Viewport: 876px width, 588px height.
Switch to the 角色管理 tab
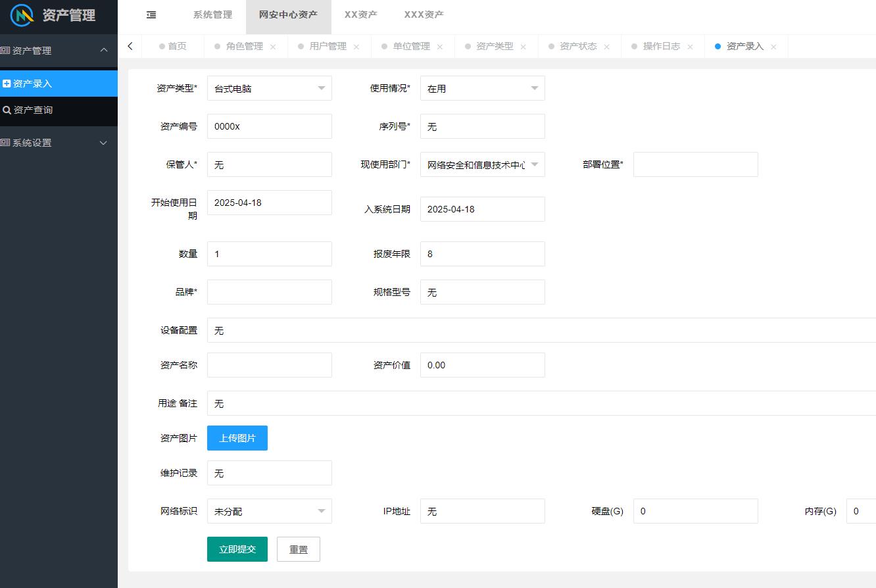[245, 46]
